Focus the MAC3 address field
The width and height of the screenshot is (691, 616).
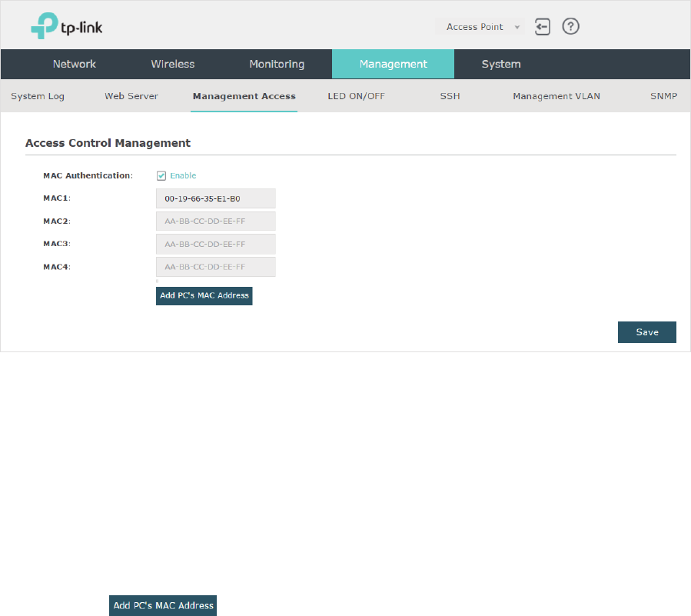[x=216, y=245]
